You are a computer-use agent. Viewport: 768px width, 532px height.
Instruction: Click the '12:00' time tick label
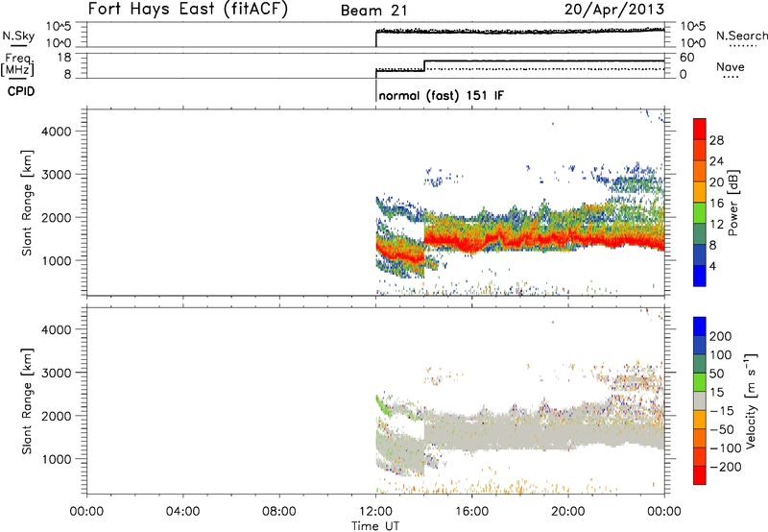[x=375, y=512]
